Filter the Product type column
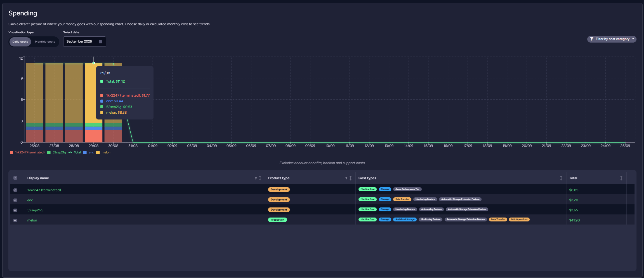This screenshot has width=644, height=278. (x=346, y=178)
